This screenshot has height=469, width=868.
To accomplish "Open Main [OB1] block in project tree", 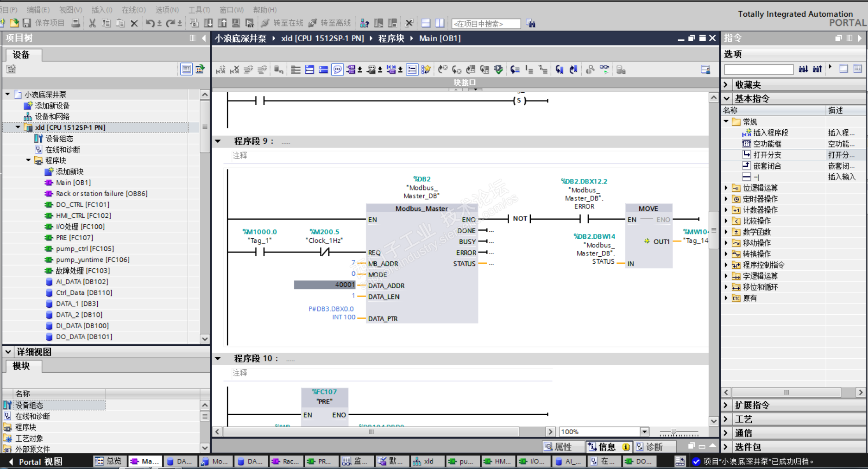I will click(73, 183).
